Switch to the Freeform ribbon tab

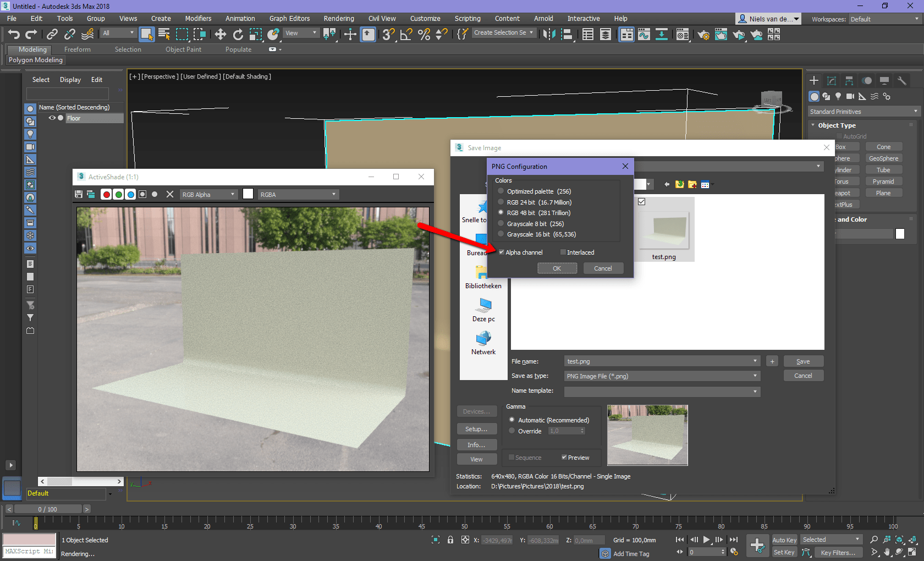click(x=77, y=49)
